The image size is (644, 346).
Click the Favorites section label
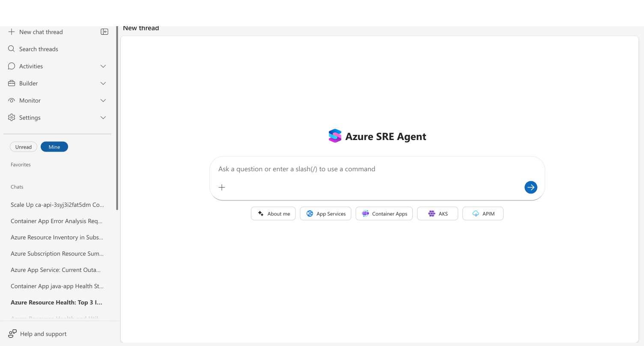(x=21, y=164)
